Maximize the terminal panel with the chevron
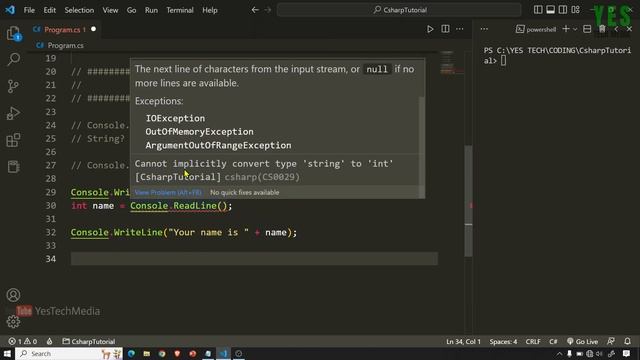The width and height of the screenshot is (640, 360). 616,29
